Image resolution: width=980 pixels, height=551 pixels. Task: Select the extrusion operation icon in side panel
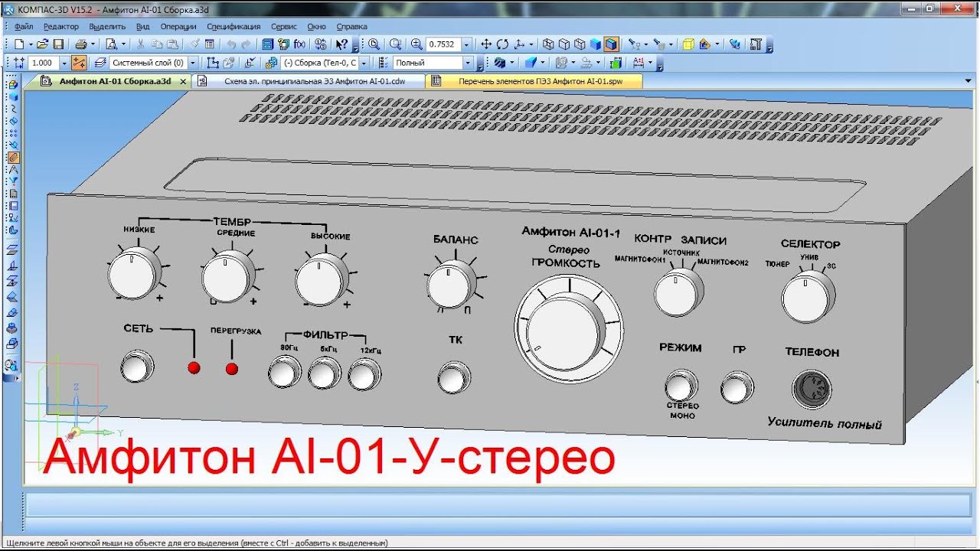click(13, 343)
